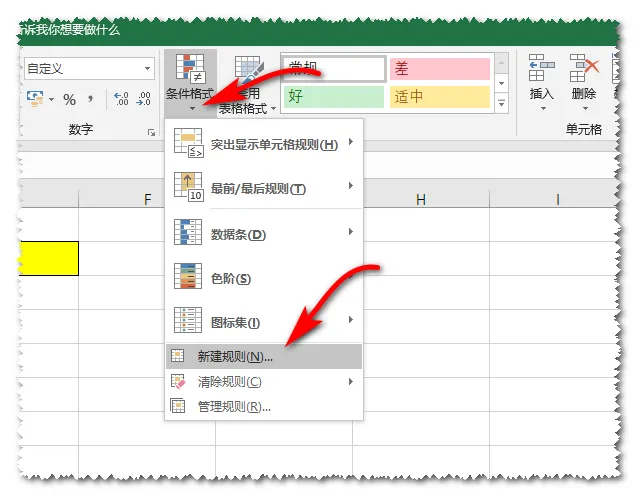
Task: Select 新建规则(N)... menu entry
Action: point(264,357)
